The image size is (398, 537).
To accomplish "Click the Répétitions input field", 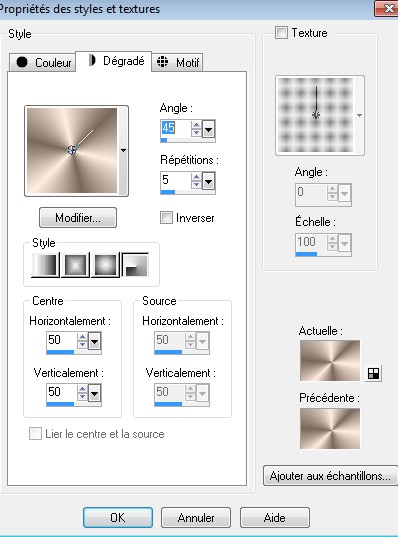I will click(x=176, y=180).
